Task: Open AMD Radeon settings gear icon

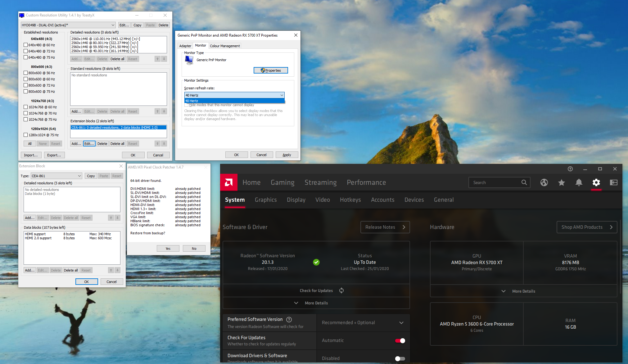Action: click(596, 182)
